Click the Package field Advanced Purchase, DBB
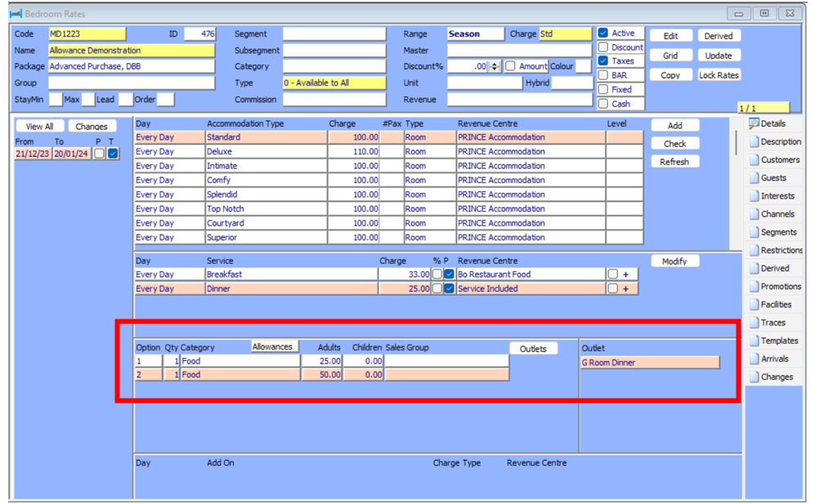Viewport: 815px width, 504px height. click(x=132, y=66)
